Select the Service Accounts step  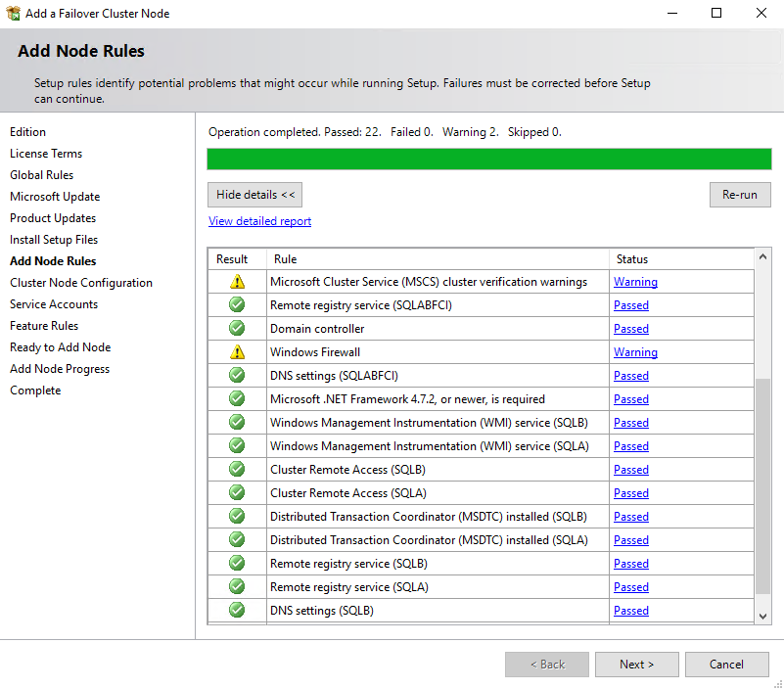[x=54, y=304]
